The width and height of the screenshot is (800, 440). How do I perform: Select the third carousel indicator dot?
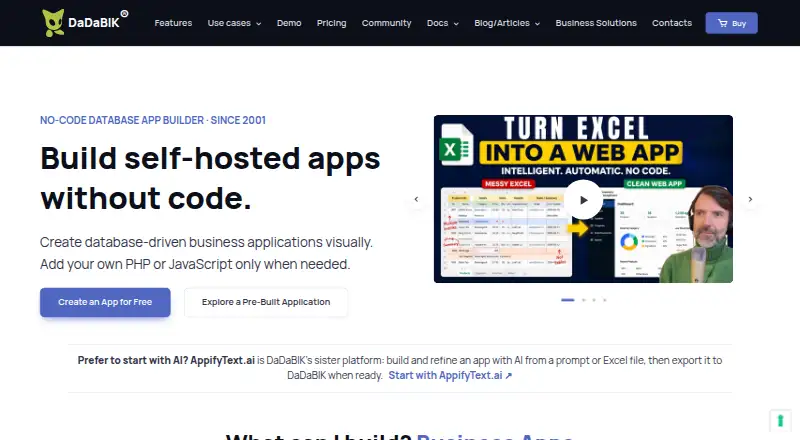coord(594,300)
